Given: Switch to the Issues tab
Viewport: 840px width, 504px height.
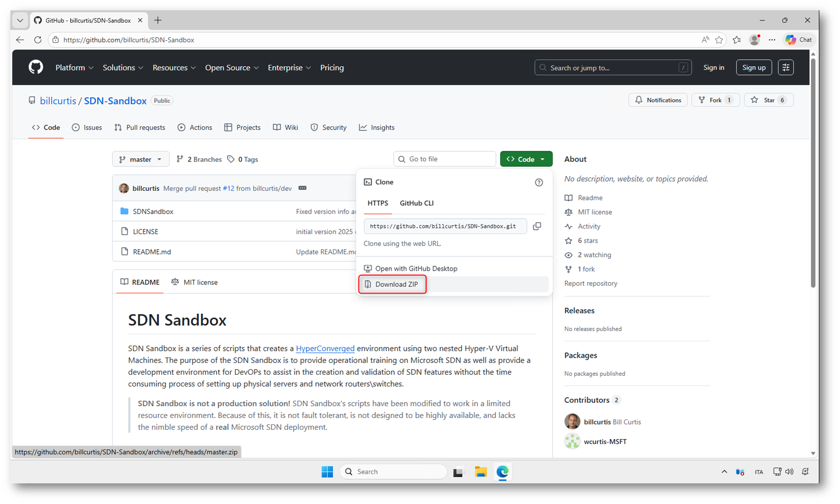Looking at the screenshot, I should click(87, 128).
